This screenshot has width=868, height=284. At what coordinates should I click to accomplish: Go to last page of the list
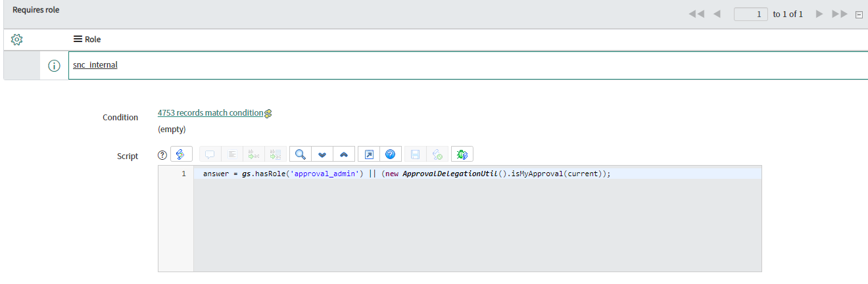click(x=840, y=14)
